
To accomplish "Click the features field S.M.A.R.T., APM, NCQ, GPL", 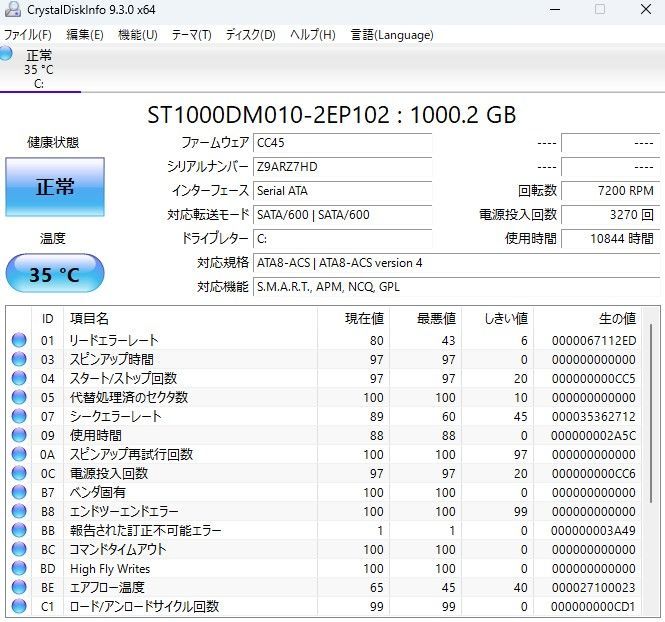I will point(456,287).
